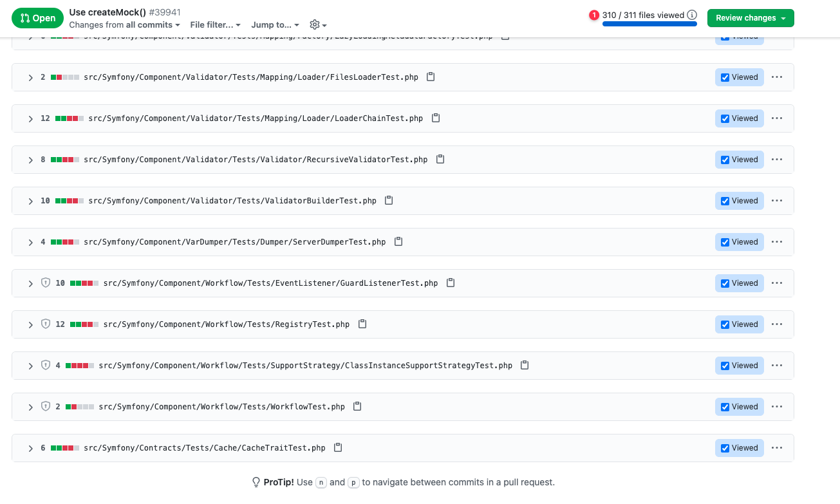840x504 pixels.
Task: Expand ValidatorBuilderTest.php diff
Action: 30,201
